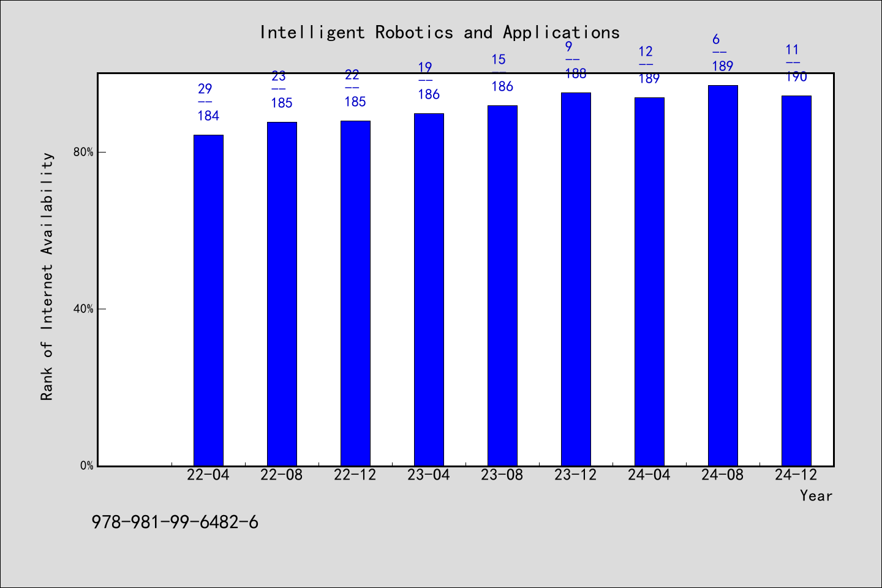Click the 24-04 bar

(649, 282)
